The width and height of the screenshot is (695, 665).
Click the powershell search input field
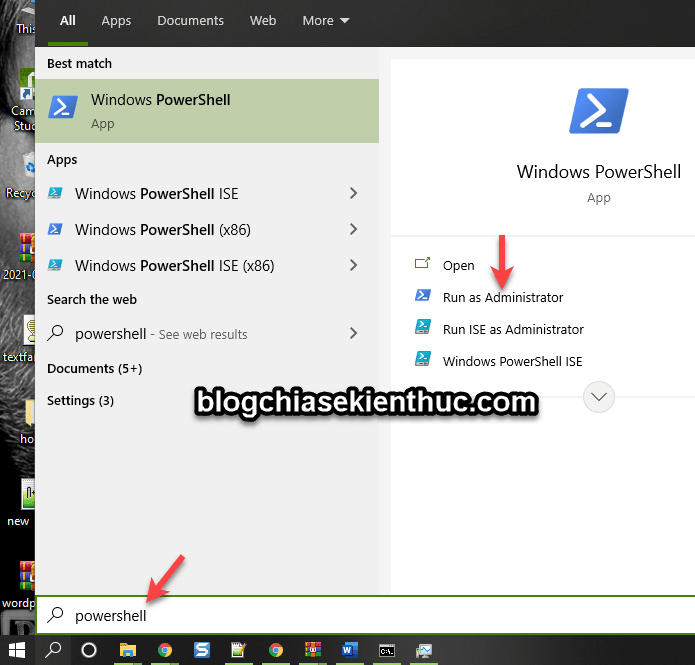pos(365,615)
